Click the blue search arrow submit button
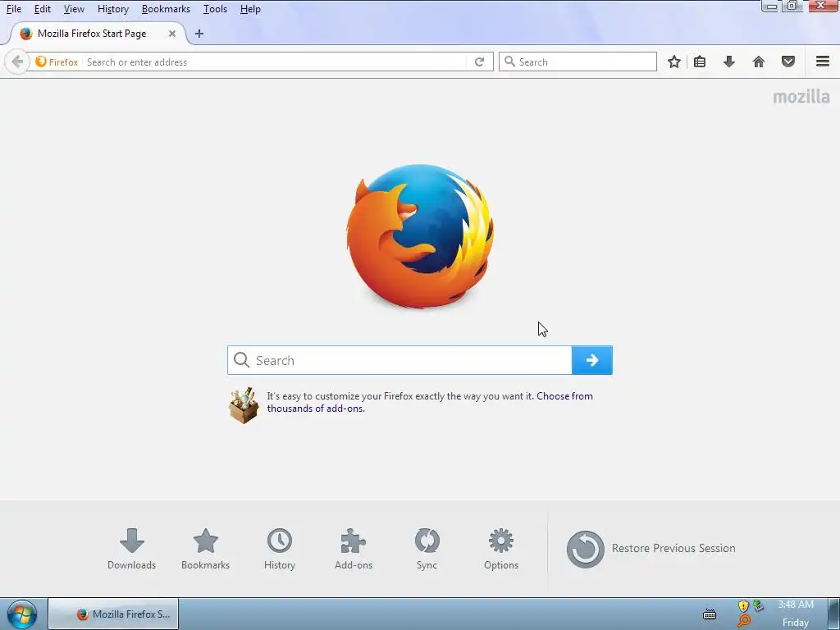Image resolution: width=840 pixels, height=630 pixels. pyautogui.click(x=592, y=360)
